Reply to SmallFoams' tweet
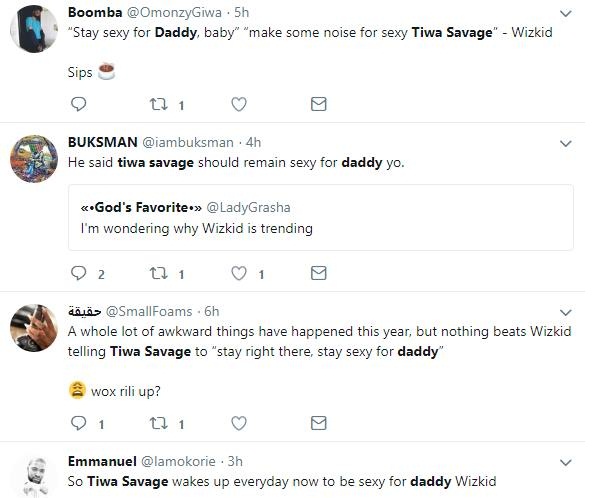The width and height of the screenshot is (602, 498). coord(81,424)
